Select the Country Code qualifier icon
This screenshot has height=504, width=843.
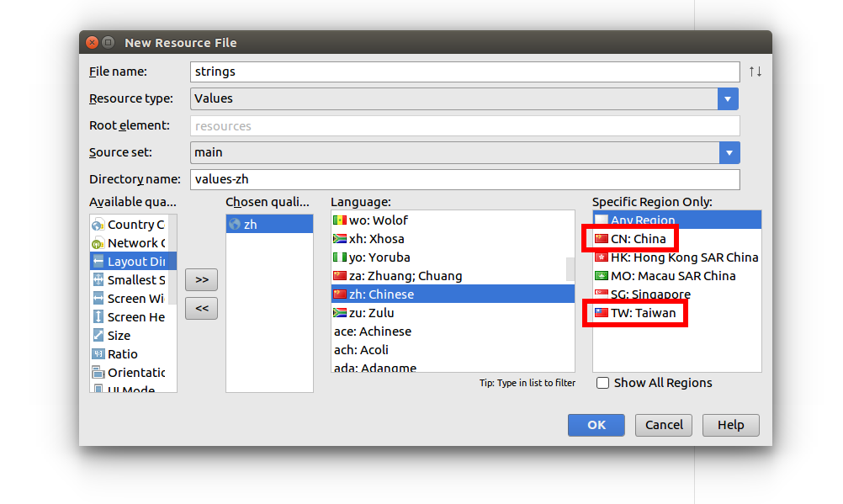(x=98, y=225)
